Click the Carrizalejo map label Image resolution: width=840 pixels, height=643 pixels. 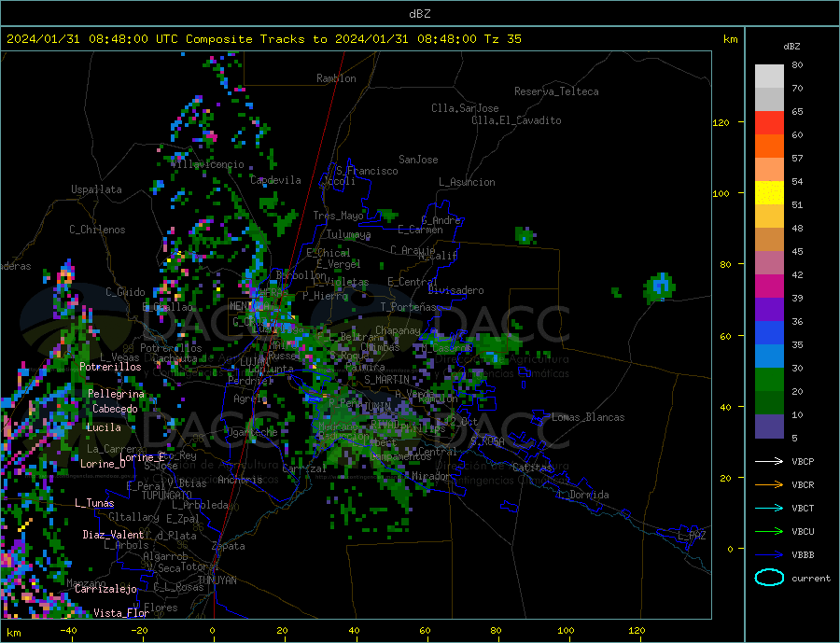(x=105, y=590)
